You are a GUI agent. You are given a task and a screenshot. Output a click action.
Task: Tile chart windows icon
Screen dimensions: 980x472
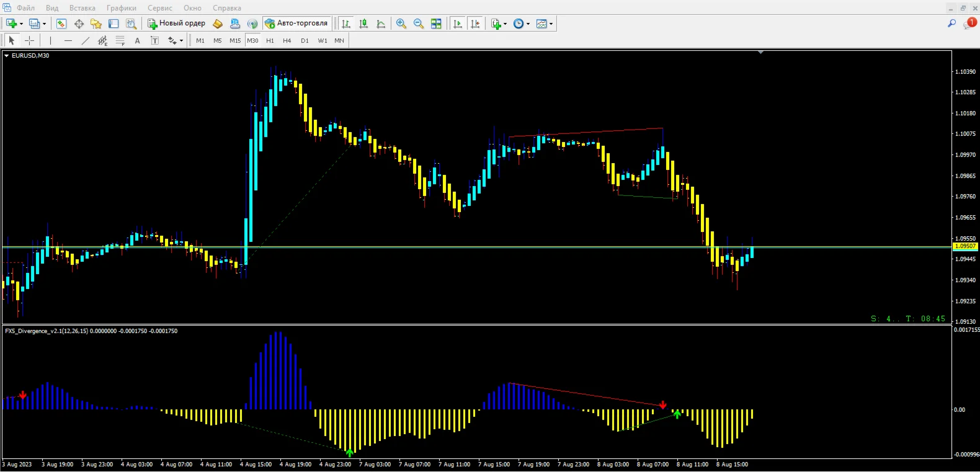pos(436,24)
